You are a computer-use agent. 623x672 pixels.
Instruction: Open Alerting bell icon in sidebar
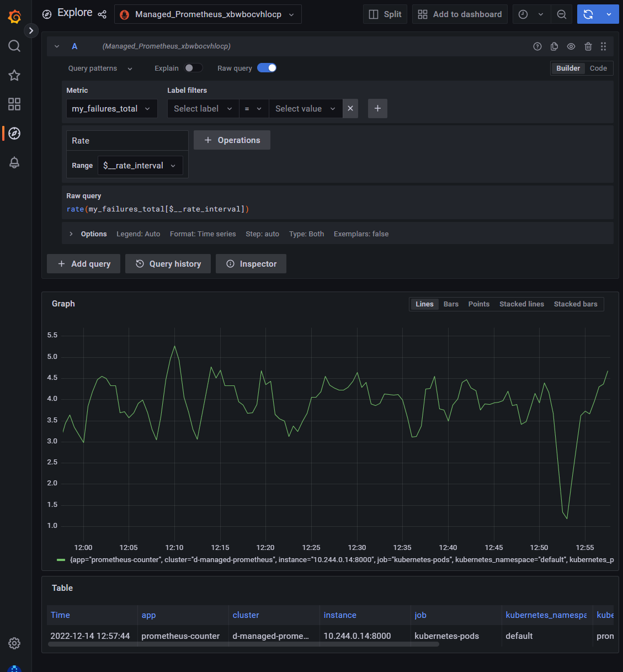tap(14, 162)
